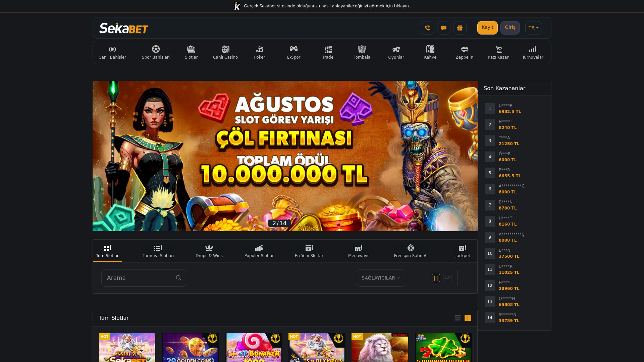Select the Freespin Satın Al tab
Viewport: 644px width, 362px height.
click(x=411, y=251)
